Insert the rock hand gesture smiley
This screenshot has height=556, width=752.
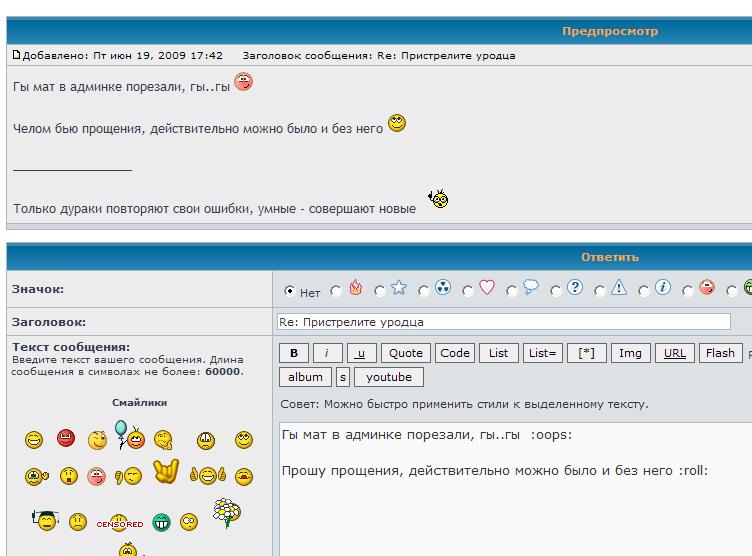(165, 471)
